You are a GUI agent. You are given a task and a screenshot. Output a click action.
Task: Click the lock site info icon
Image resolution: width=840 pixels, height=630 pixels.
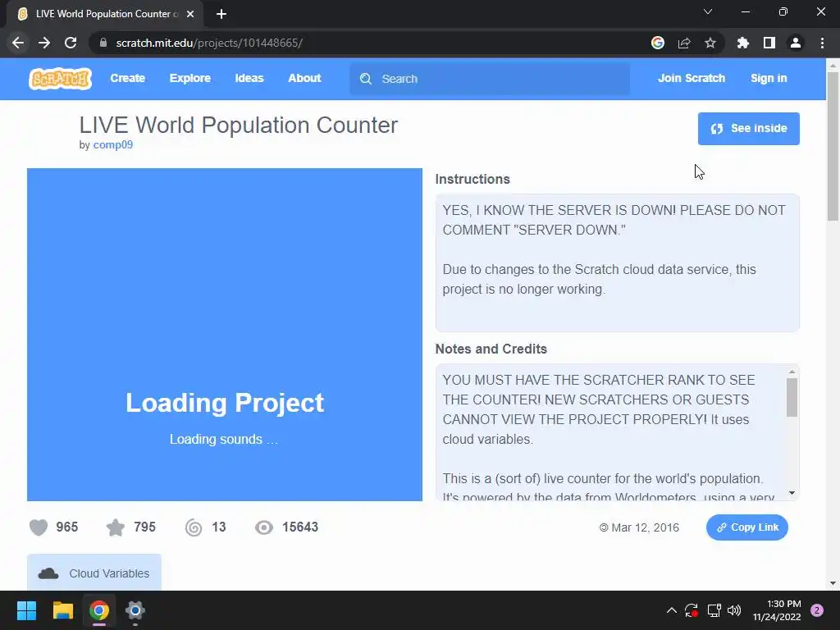coord(103,43)
